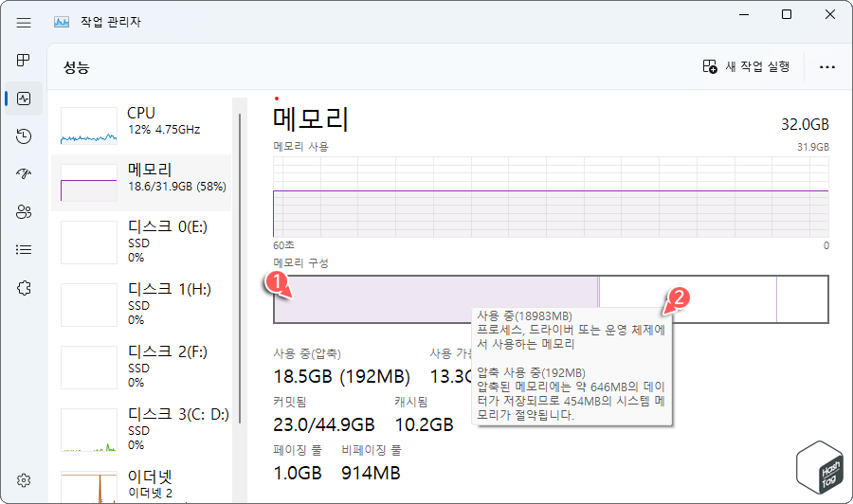853x504 pixels.
Task: Select the CPU performance item
Action: pos(141,126)
